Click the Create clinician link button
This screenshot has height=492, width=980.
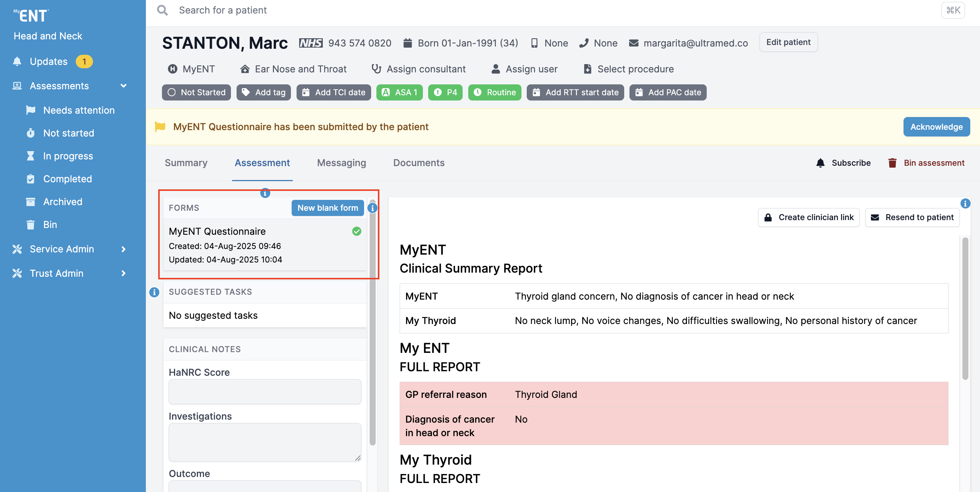pyautogui.click(x=808, y=217)
